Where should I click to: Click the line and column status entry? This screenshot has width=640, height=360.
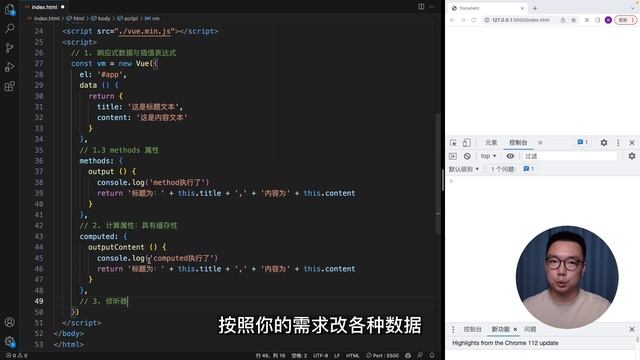[270, 356]
